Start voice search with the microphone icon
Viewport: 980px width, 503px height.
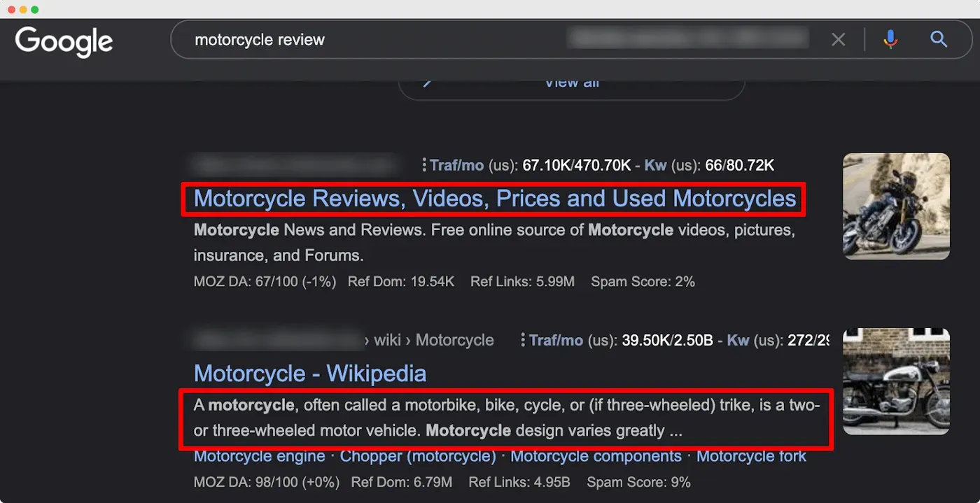coord(890,39)
